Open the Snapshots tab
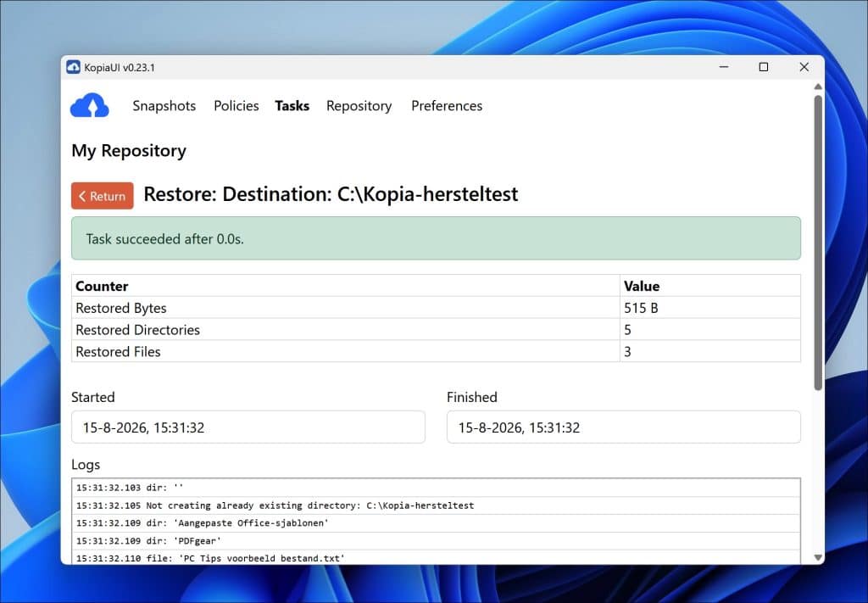Viewport: 868px width, 603px height. pyautogui.click(x=164, y=106)
